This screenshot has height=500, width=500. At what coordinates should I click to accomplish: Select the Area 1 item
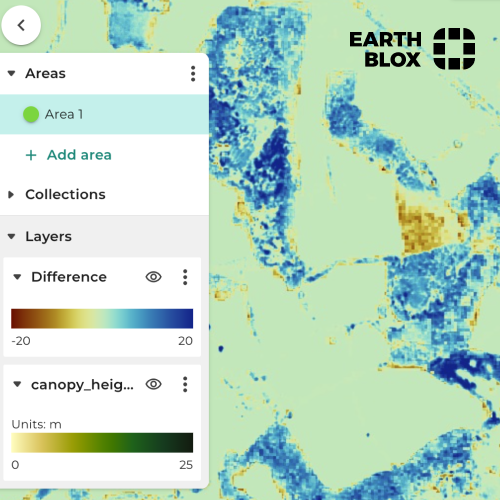coord(104,114)
